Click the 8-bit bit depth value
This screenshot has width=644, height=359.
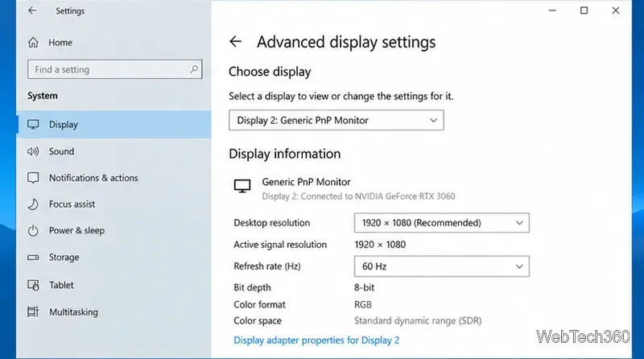click(x=365, y=287)
